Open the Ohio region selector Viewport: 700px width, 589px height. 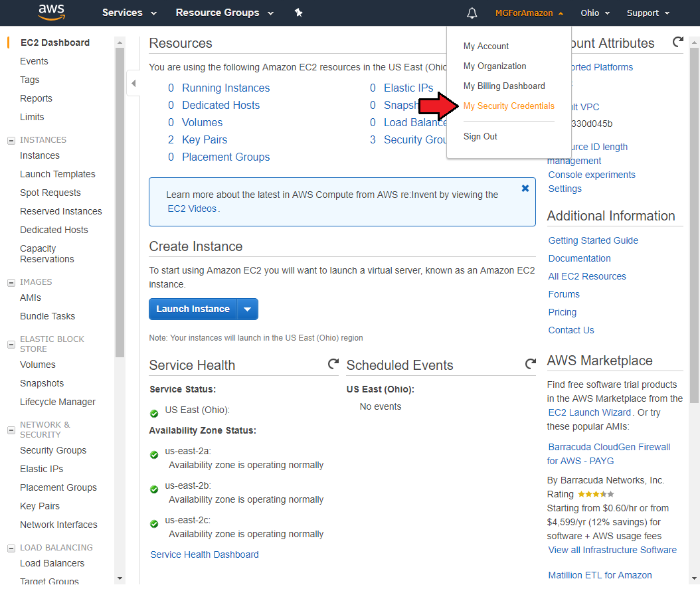click(595, 13)
